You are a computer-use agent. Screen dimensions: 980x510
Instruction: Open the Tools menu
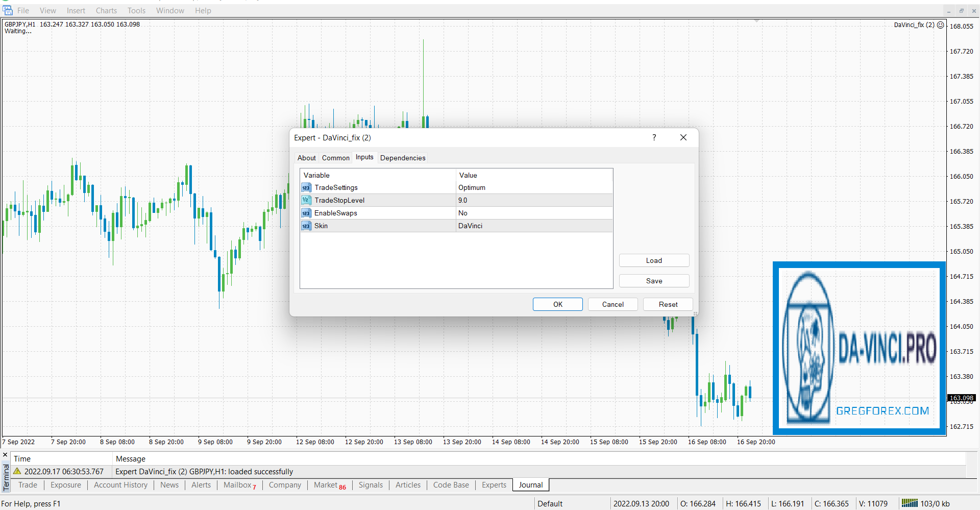click(136, 11)
